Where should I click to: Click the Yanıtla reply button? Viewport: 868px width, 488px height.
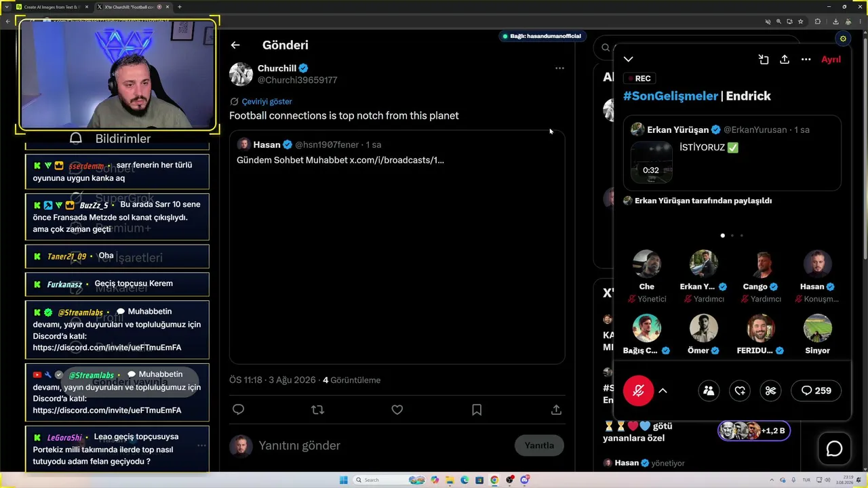click(539, 445)
